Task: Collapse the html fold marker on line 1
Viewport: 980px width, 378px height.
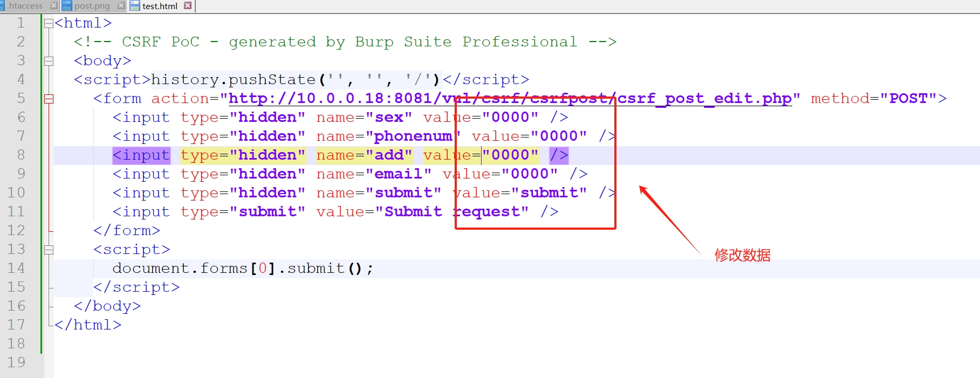Action: [49, 23]
